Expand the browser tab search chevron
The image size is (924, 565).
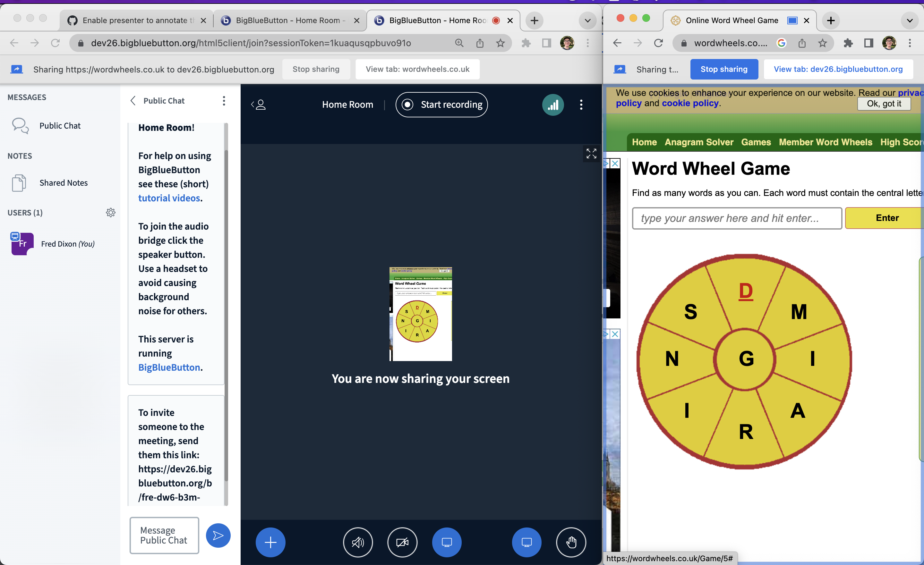[x=587, y=21]
